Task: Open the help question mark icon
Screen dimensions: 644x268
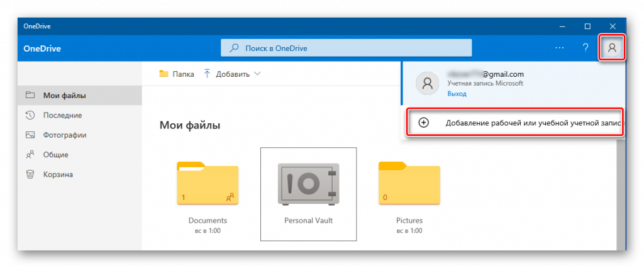Action: (585, 48)
